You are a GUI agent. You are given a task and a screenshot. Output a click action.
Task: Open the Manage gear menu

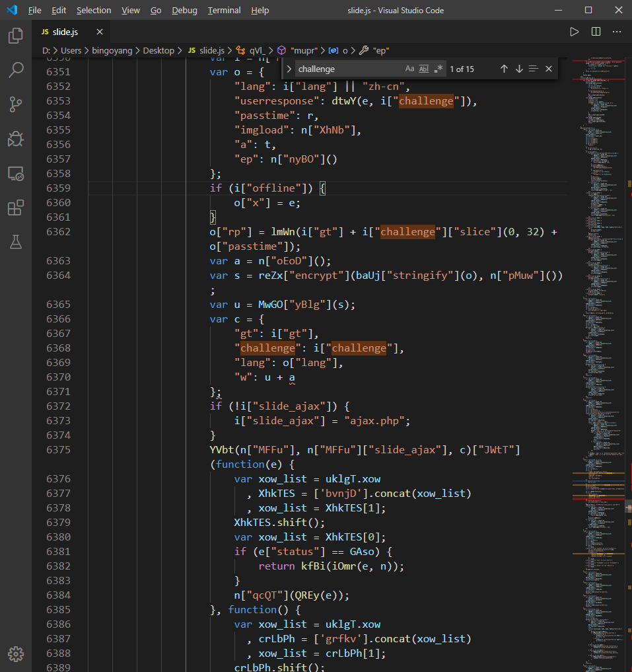pos(16,654)
